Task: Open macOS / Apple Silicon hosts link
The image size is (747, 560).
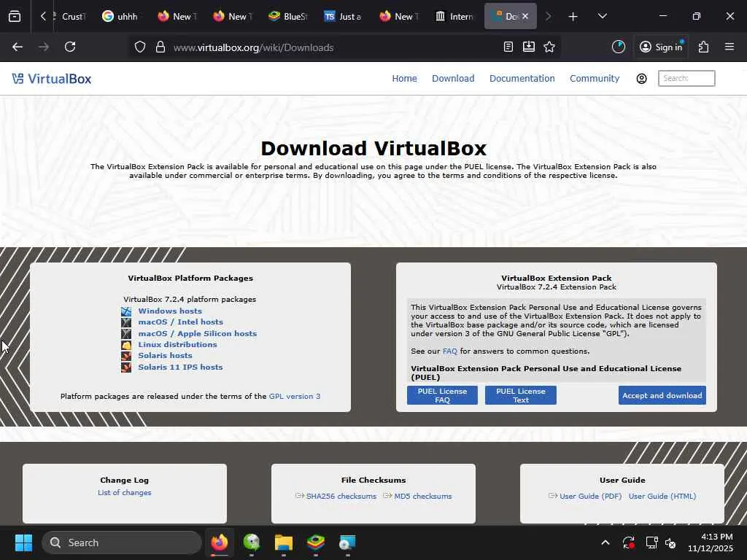Action: coord(197,333)
